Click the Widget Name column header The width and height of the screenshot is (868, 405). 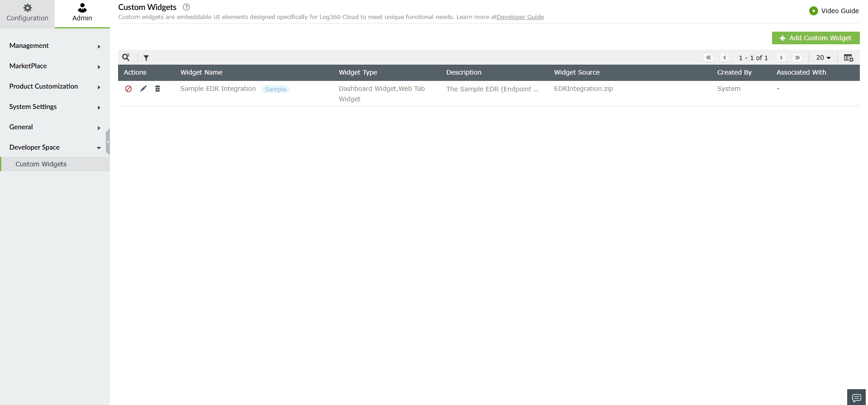(201, 72)
